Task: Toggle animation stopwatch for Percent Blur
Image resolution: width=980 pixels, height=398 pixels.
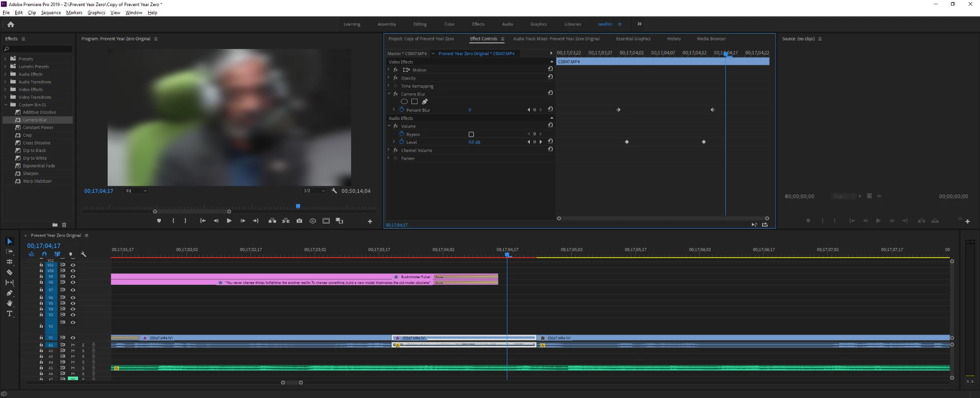Action: point(402,110)
